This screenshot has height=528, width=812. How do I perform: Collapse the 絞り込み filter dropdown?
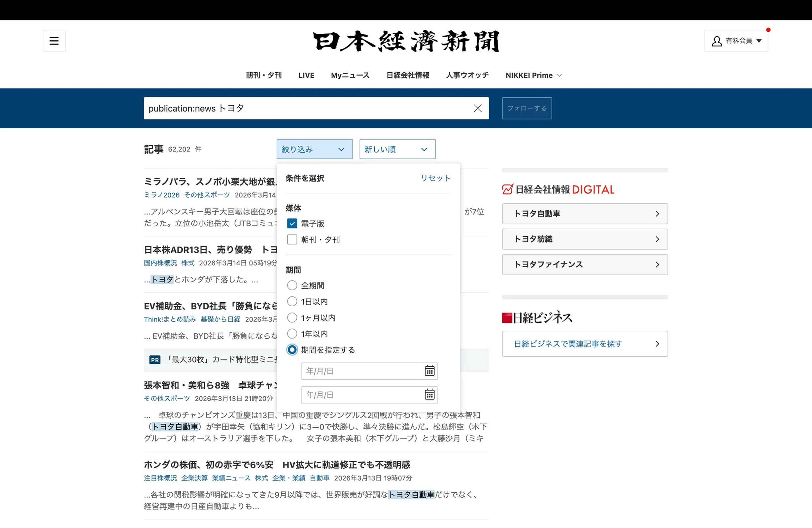click(x=315, y=149)
